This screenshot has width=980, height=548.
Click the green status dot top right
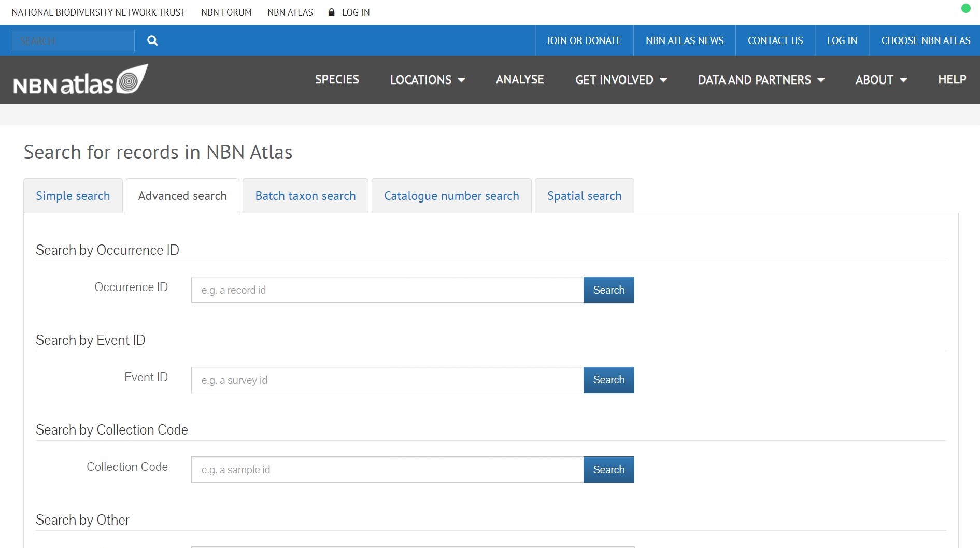coord(967,8)
